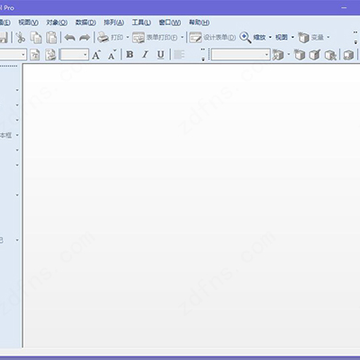Open the 排列(A) menu
The height and width of the screenshot is (360, 360).
pyautogui.click(x=114, y=23)
